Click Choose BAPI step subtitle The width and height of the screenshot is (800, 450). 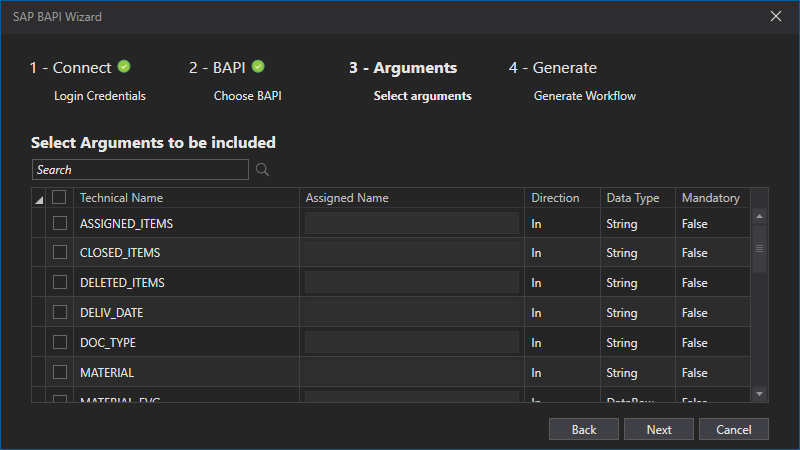[247, 96]
